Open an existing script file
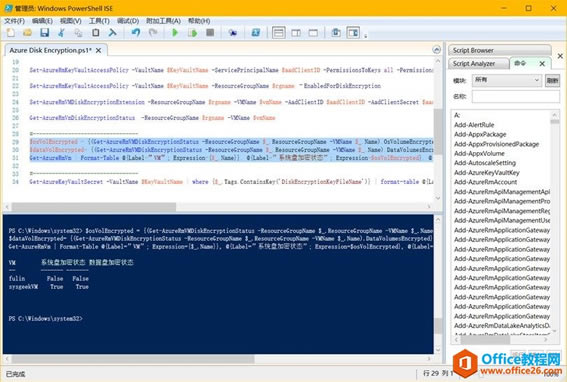Viewport: 567px width, 382px height. (x=27, y=33)
